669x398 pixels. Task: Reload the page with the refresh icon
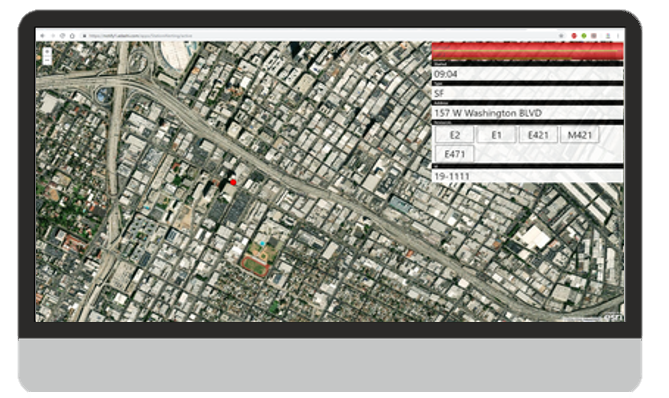[62, 36]
